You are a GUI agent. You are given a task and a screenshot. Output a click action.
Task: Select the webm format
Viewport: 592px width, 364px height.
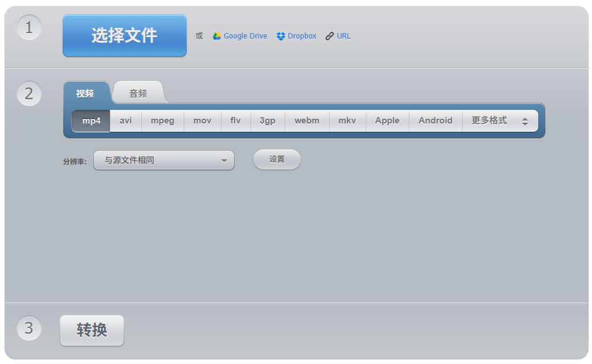[307, 121]
